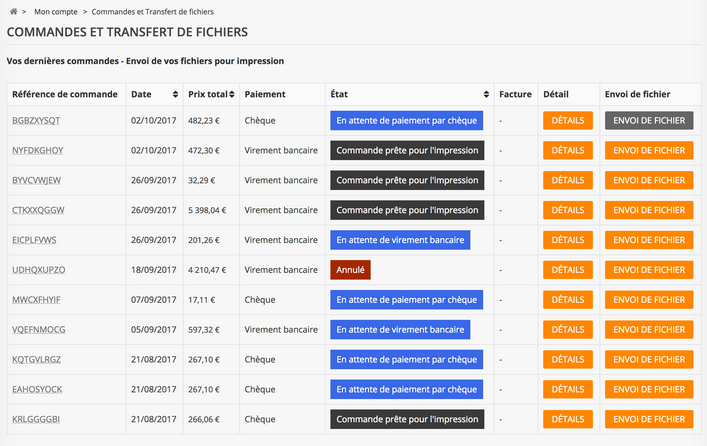Viewport: 707px width, 446px height.
Task: Sort by État column arrows
Action: coord(486,94)
